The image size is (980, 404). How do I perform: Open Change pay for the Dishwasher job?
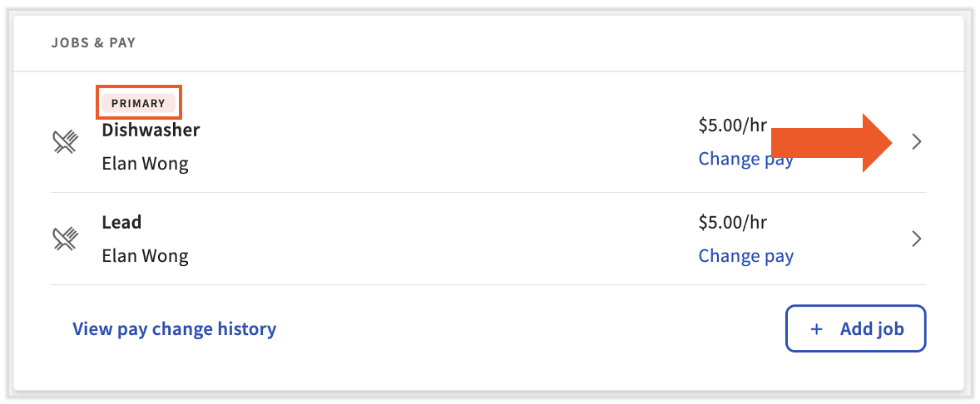tap(733, 159)
